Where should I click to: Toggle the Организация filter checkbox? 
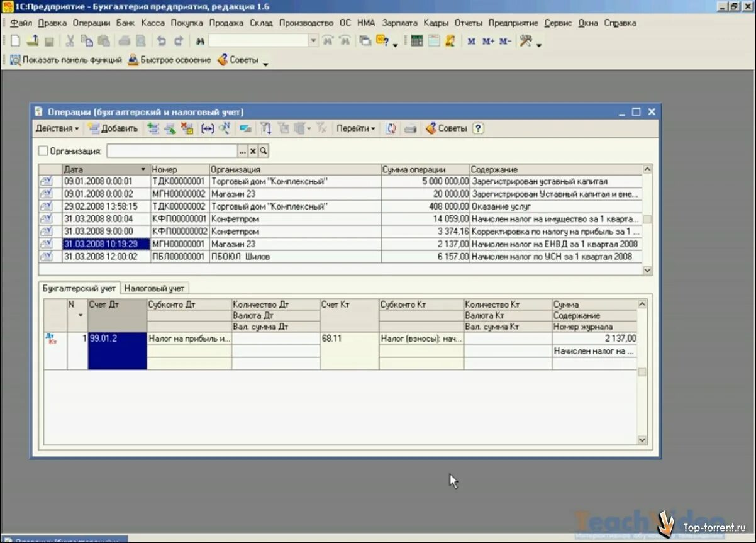[x=43, y=151]
